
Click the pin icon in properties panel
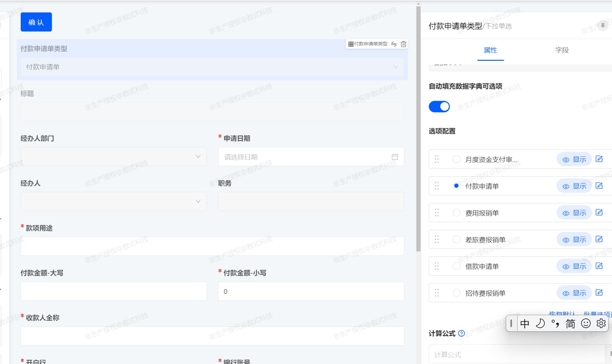[602, 25]
